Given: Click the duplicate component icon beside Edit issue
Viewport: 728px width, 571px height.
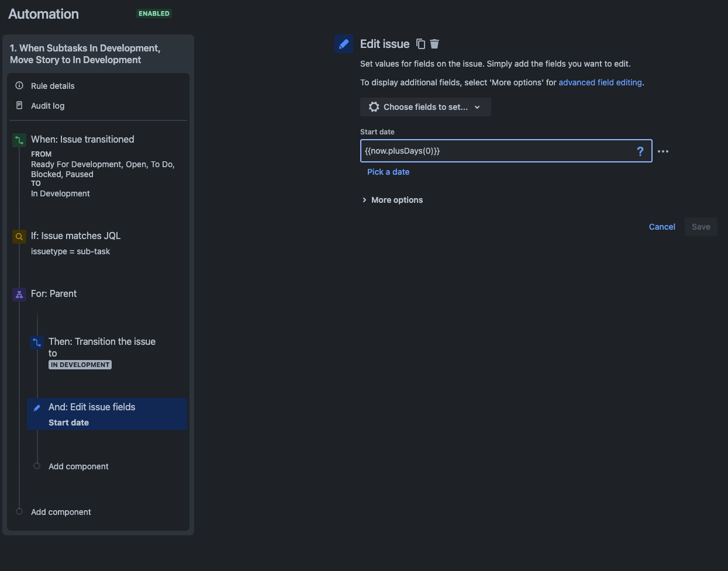Looking at the screenshot, I should [420, 44].
